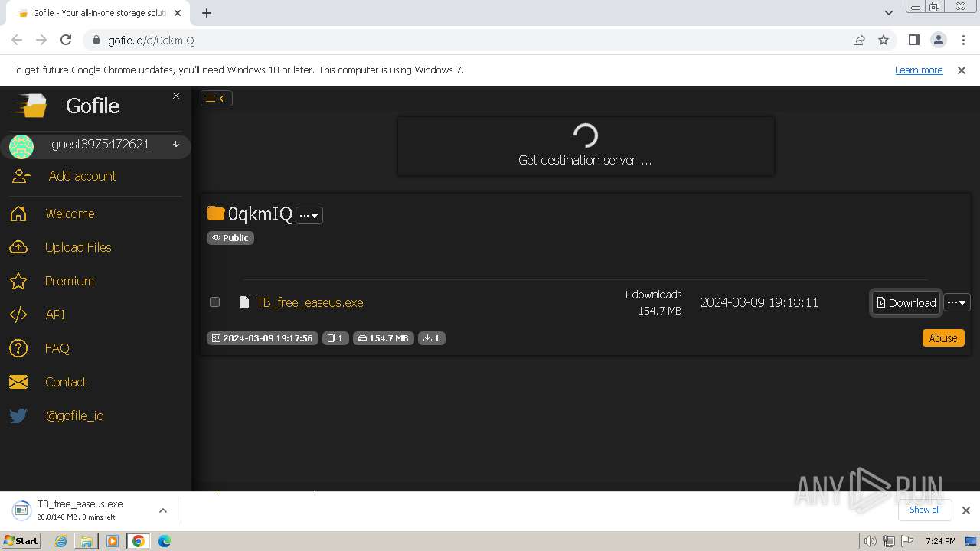Image resolution: width=980 pixels, height=551 pixels.
Task: Click the TB_free_easeus.exe file icon
Action: [244, 302]
